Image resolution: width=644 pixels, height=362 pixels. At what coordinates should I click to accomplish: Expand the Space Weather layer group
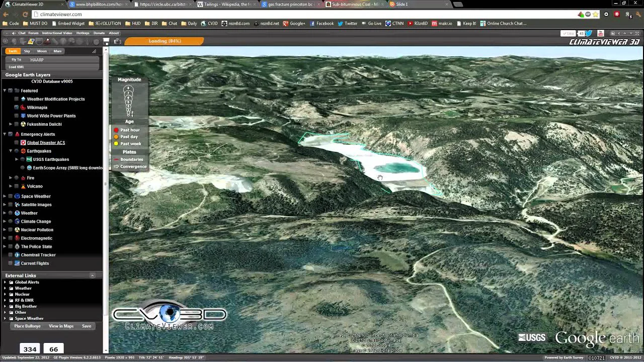[x=5, y=196]
